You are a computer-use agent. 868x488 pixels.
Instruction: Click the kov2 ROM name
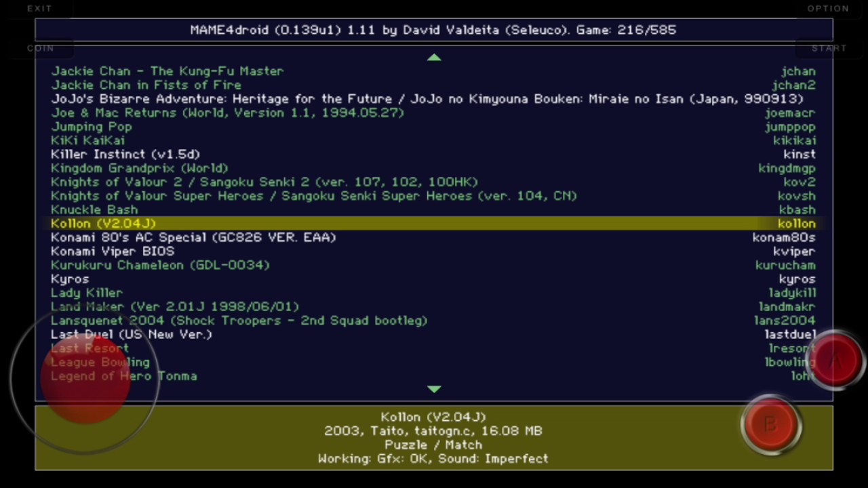800,182
